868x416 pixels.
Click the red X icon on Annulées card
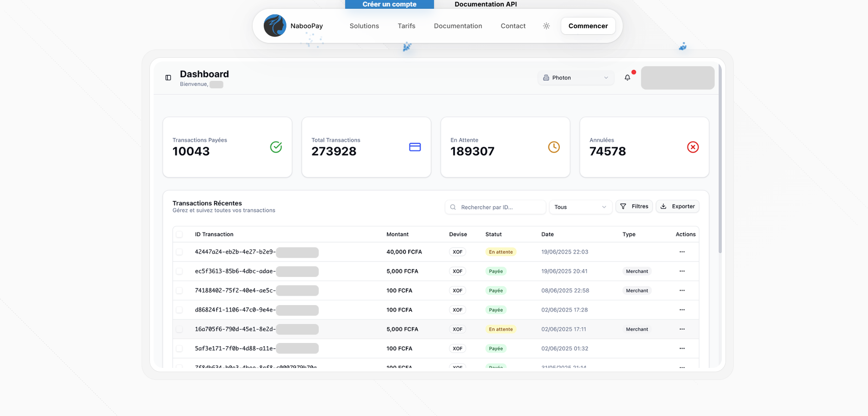(x=693, y=147)
